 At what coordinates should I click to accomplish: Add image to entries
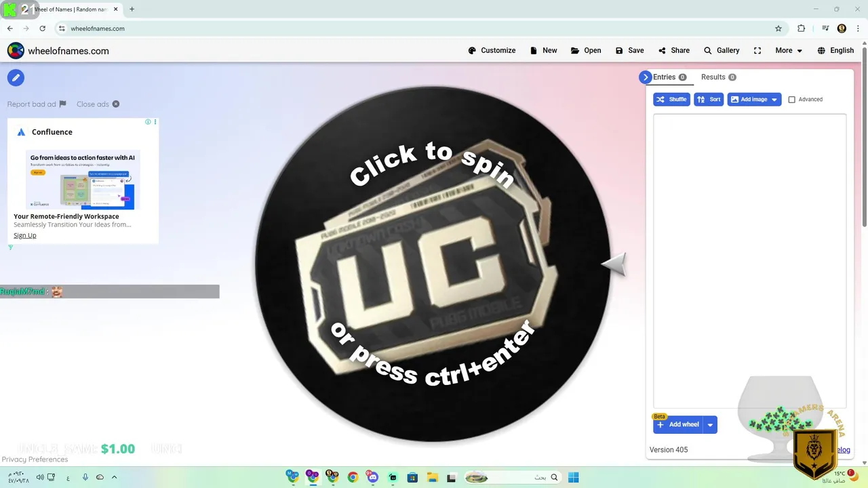pyautogui.click(x=748, y=99)
